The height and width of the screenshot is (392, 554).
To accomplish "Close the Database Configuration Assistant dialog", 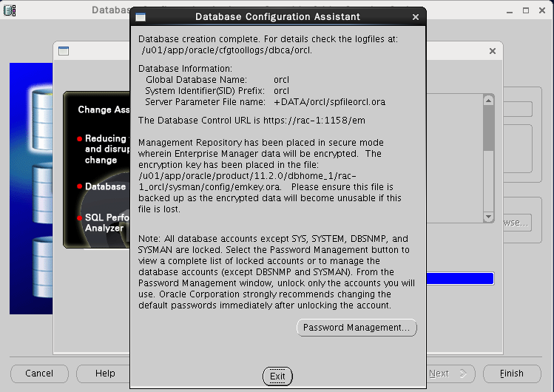I will click(415, 16).
